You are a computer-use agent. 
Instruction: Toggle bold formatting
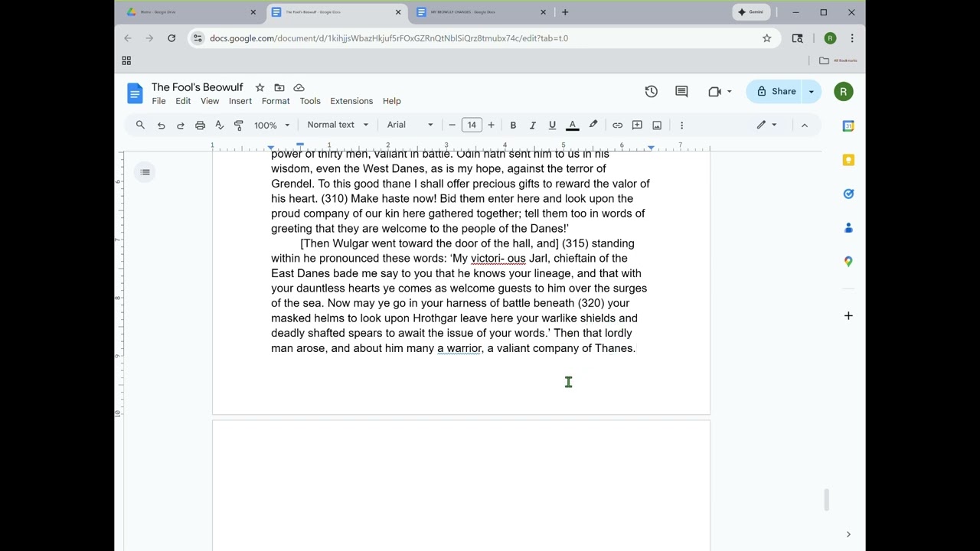click(513, 125)
